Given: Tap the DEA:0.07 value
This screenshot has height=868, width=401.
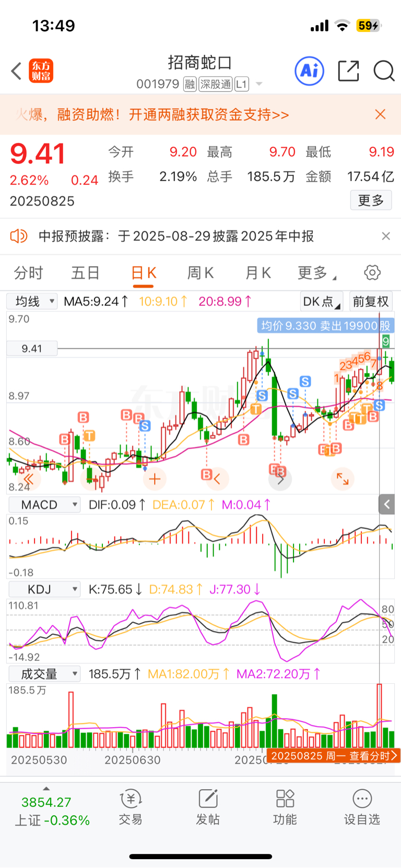Looking at the screenshot, I should point(184,505).
